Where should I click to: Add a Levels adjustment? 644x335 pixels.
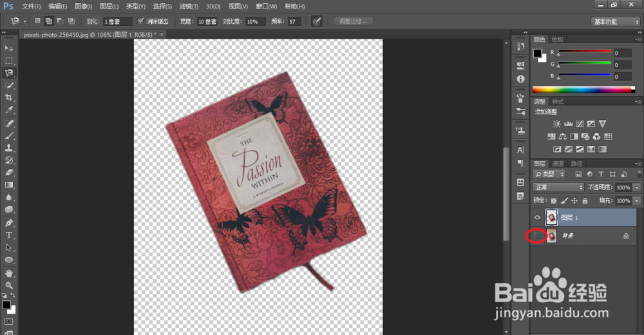569,124
